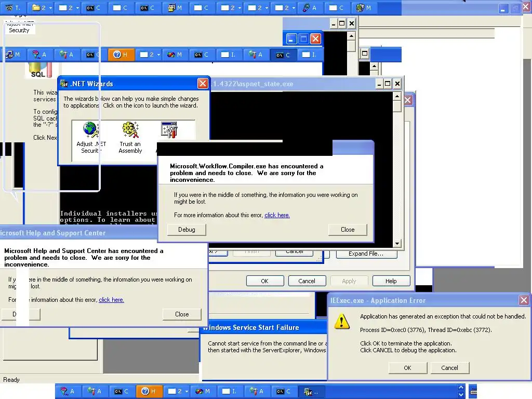The width and height of the screenshot is (532, 399).
Task: Open the keyboard icon beside the bottom taskbar
Action: 473,392
